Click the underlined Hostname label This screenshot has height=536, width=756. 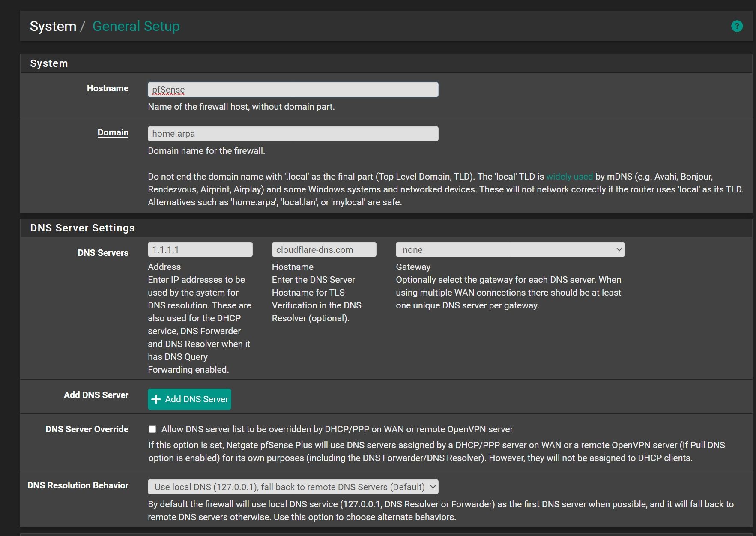click(x=108, y=88)
